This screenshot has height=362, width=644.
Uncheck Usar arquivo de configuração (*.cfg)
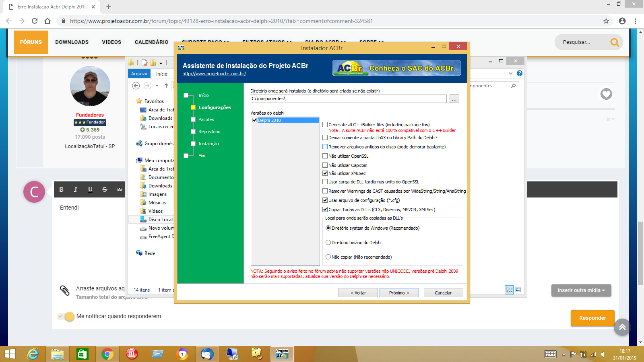click(325, 200)
